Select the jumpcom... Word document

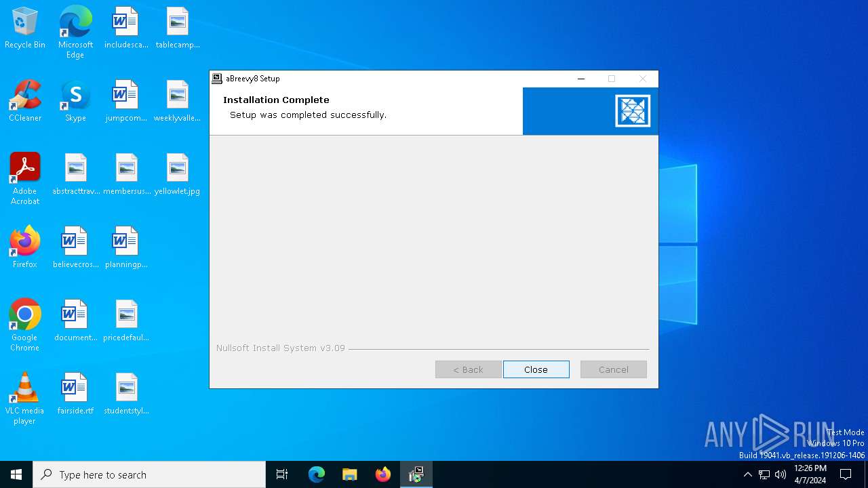[126, 102]
